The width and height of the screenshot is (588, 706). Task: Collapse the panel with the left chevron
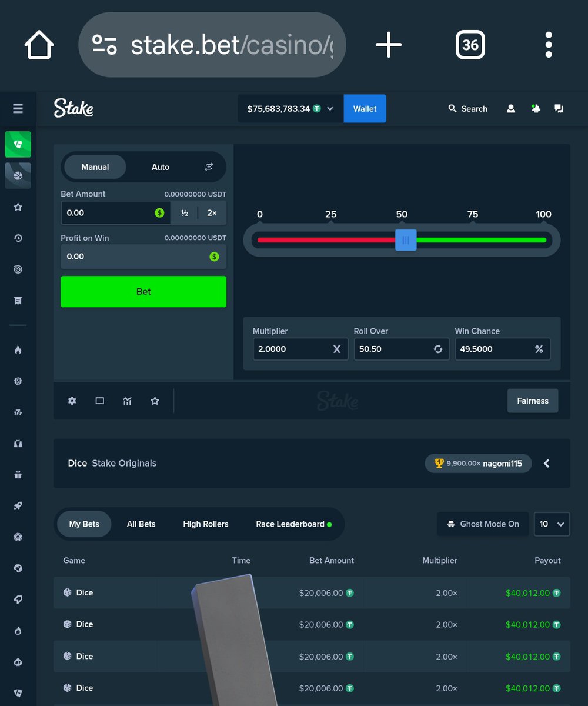(546, 463)
